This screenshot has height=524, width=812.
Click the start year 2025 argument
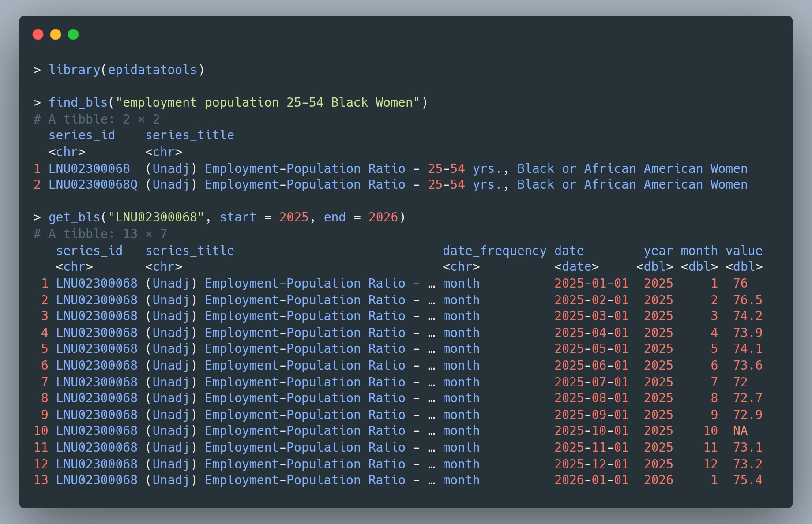pos(293,217)
